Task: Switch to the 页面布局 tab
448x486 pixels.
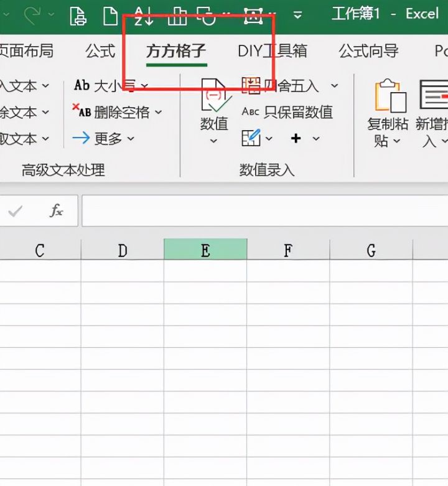Action: 27,50
